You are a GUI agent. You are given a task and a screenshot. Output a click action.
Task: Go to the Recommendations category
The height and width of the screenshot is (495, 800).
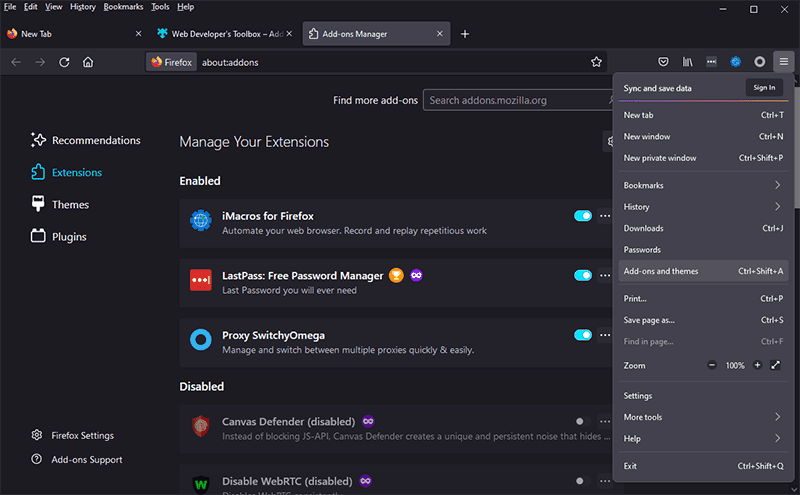86,140
